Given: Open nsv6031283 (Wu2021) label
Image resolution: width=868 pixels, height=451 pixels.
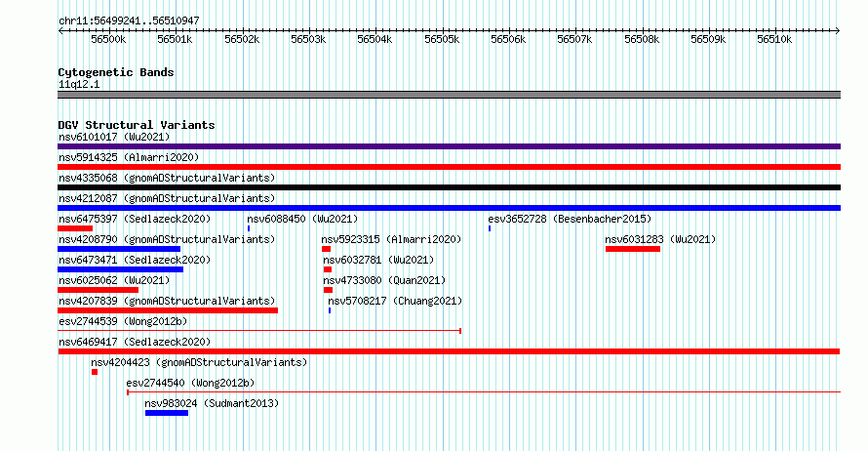Looking at the screenshot, I should (x=660, y=239).
